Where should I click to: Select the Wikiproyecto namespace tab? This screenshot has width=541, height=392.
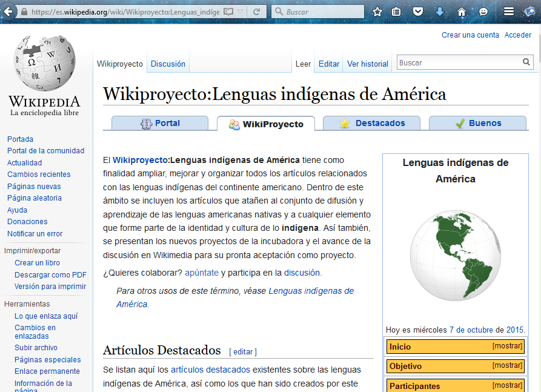coord(120,64)
